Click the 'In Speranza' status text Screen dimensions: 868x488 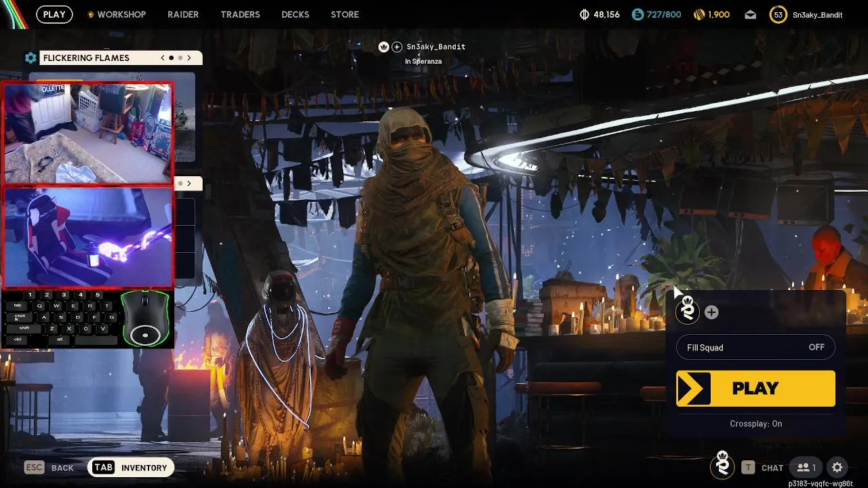click(423, 61)
